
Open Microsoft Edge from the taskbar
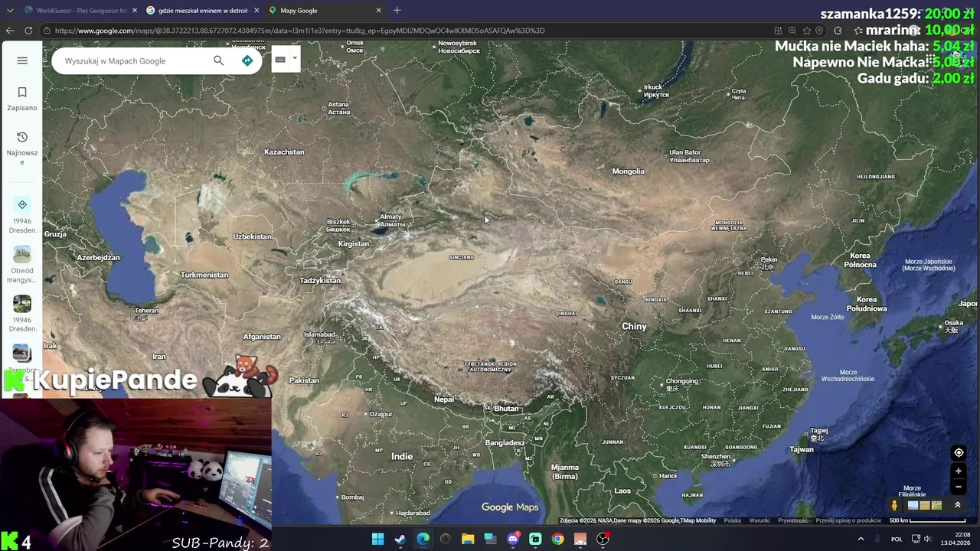423,539
